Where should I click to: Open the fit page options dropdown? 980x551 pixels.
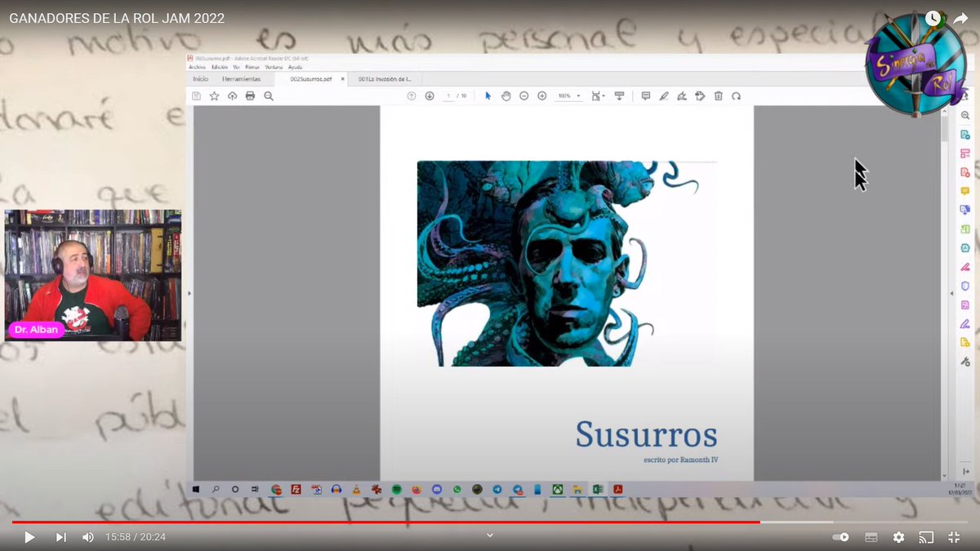[599, 96]
